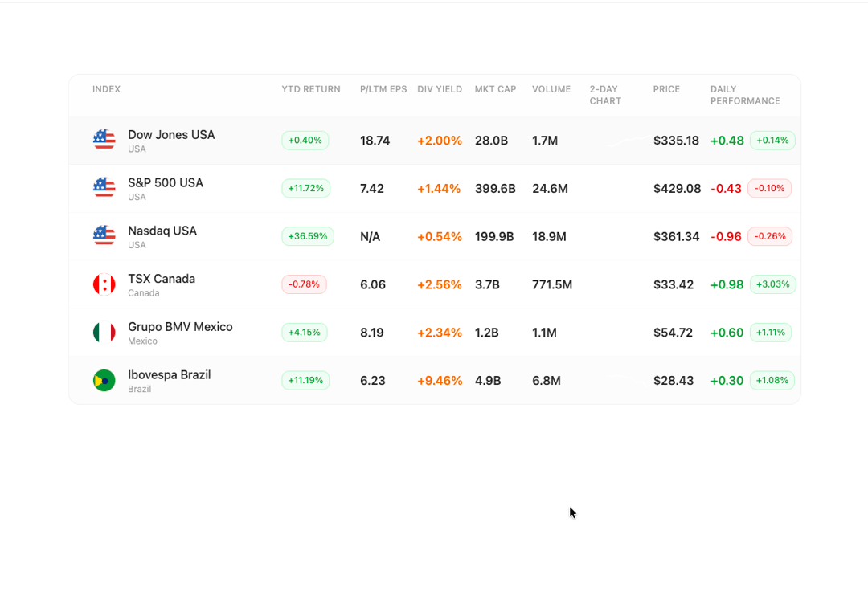The image size is (868, 596).
Task: Click the 24.6M volume value
Action: (551, 189)
